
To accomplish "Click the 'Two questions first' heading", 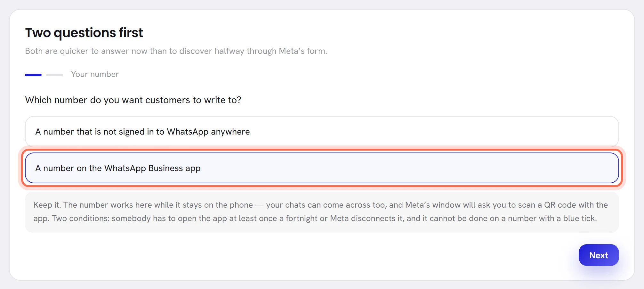I will (84, 33).
